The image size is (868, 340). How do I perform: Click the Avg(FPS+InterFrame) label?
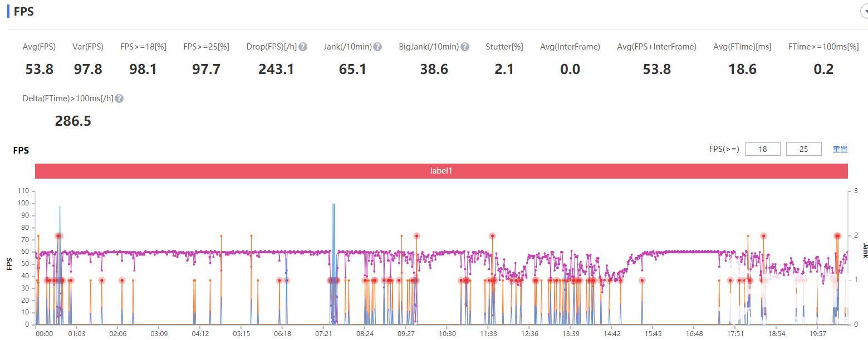point(657,47)
